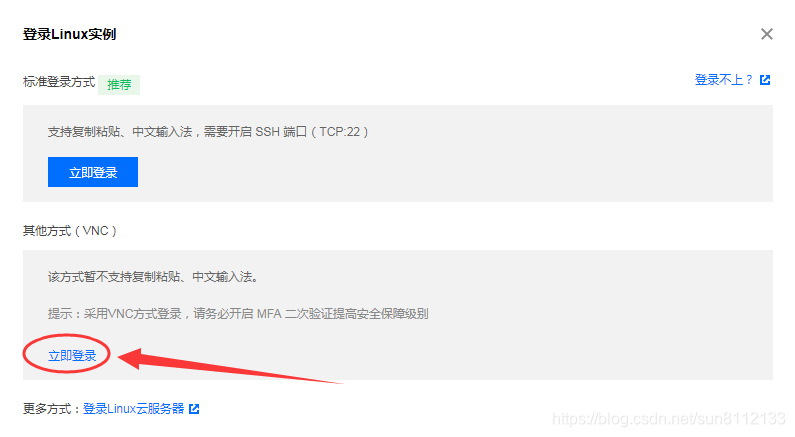This screenshot has height=437, width=795.
Task: Click the green 推荐 badge
Action: pos(119,85)
